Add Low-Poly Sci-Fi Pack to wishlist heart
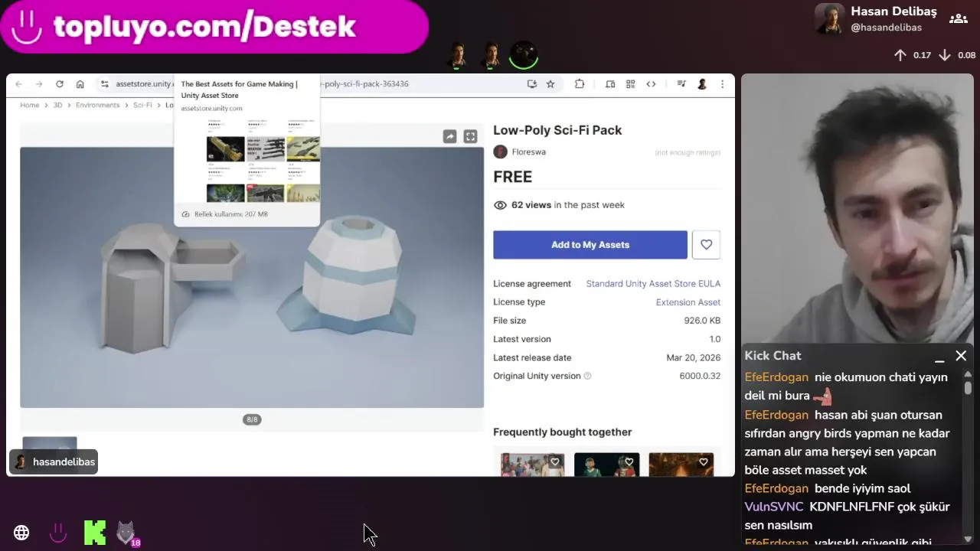This screenshot has width=980, height=551. (706, 245)
